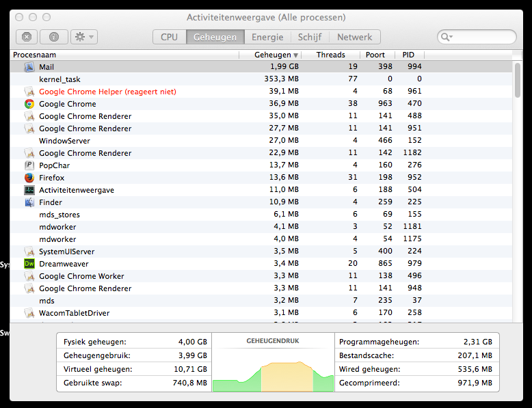Switch to the CPU tab
This screenshot has width=532, height=408.
[x=170, y=37]
